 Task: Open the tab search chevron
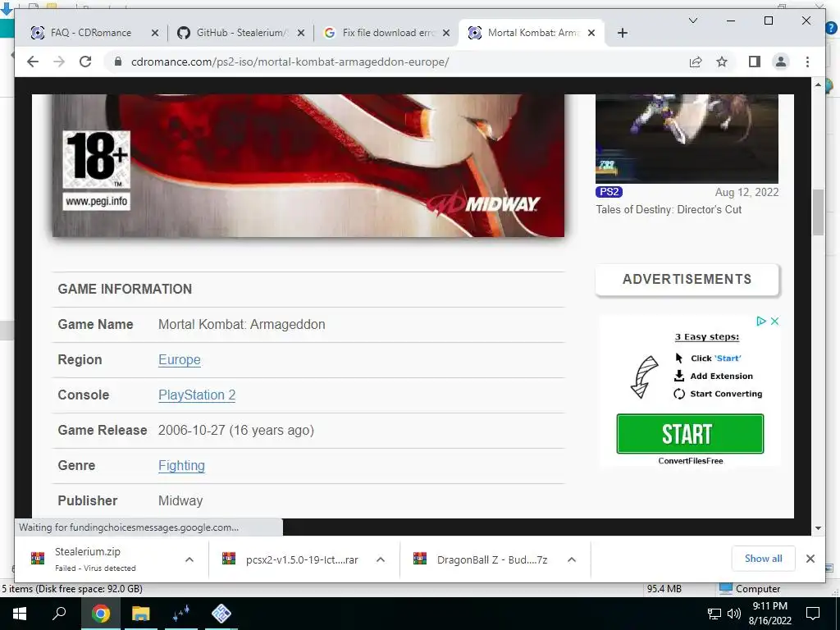(x=692, y=21)
